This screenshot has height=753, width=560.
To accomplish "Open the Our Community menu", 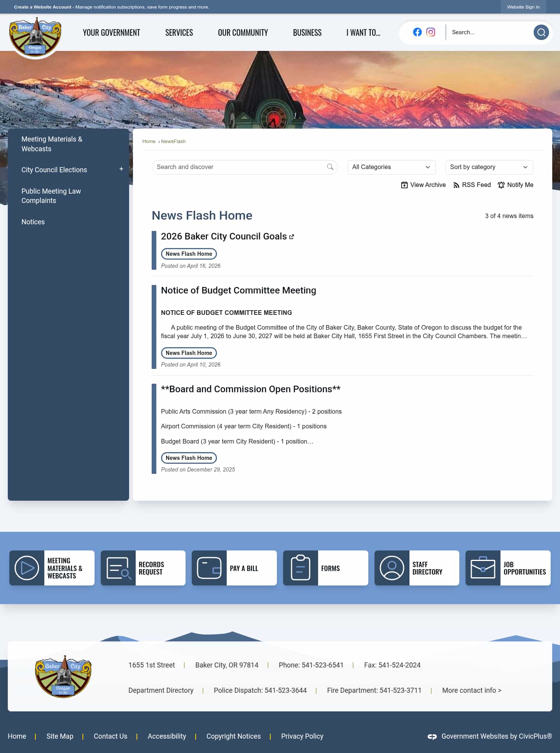I will coord(243,33).
